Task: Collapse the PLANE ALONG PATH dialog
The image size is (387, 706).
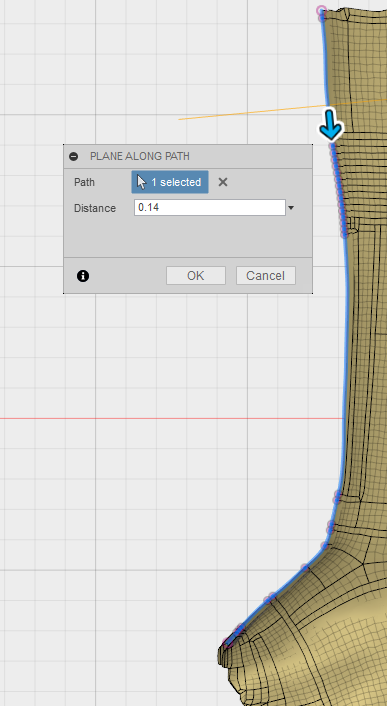Action: pyautogui.click(x=73, y=156)
